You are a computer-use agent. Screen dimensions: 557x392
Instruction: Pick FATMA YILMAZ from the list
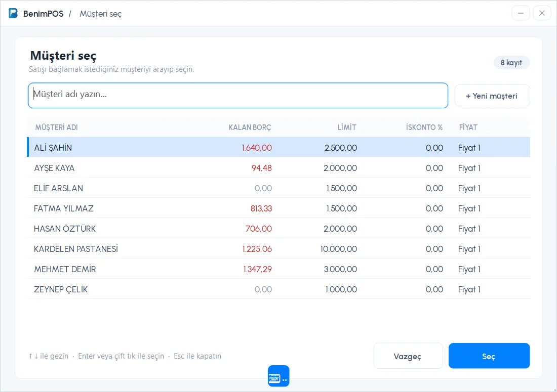(279, 208)
